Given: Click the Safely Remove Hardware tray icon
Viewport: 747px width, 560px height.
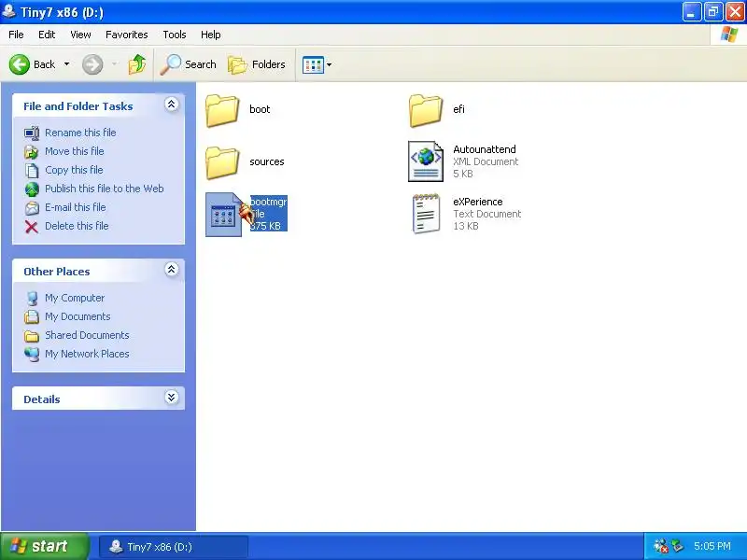Looking at the screenshot, I should 678,546.
